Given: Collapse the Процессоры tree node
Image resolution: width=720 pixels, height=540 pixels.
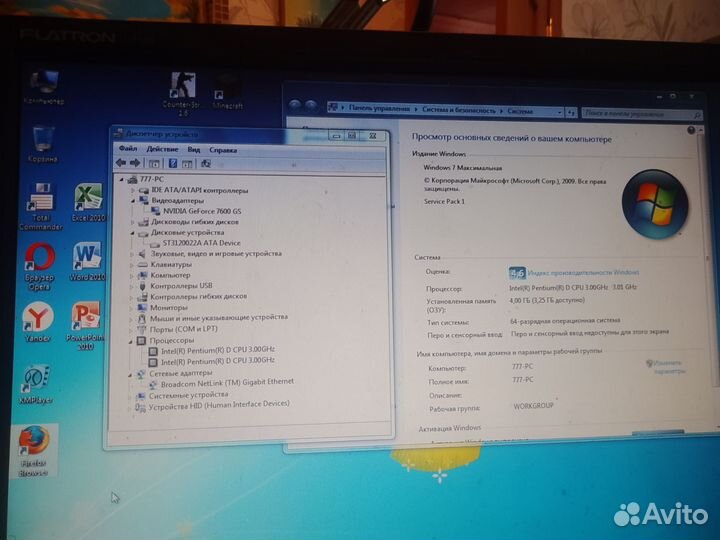Looking at the screenshot, I should coord(131,340).
